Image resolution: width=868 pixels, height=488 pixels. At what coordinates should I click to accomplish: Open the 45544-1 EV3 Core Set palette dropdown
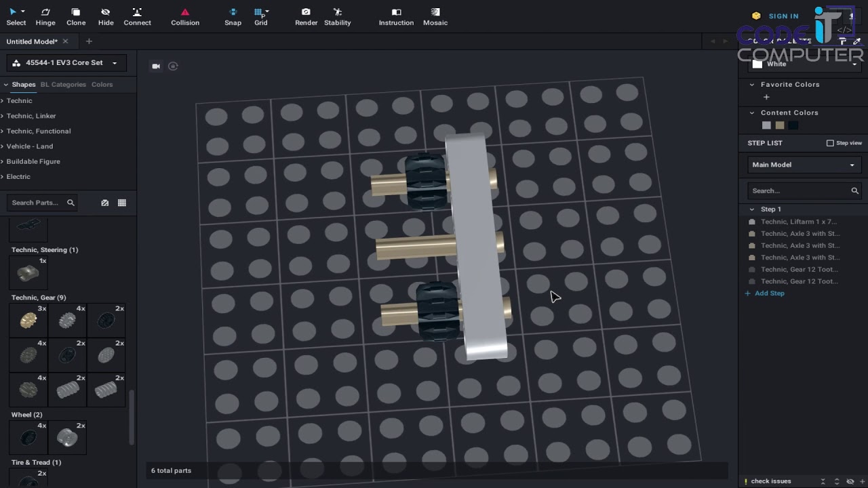[x=66, y=63]
